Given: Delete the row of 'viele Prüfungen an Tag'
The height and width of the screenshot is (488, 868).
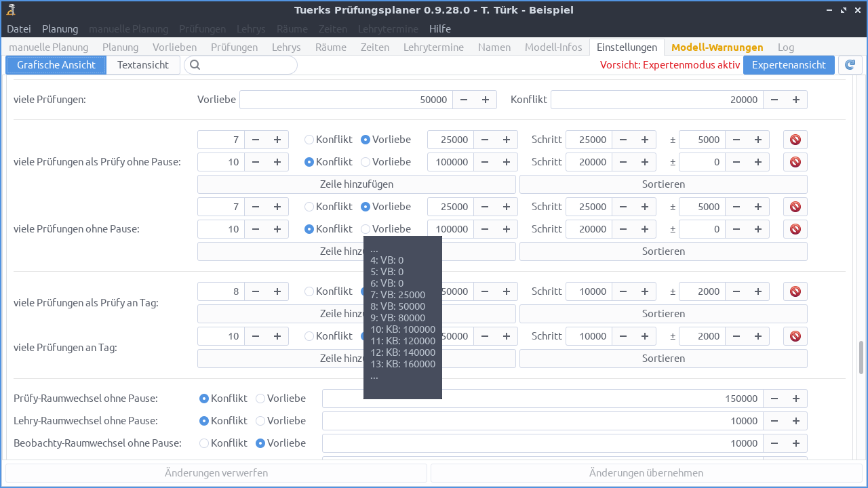Looking at the screenshot, I should pos(794,335).
